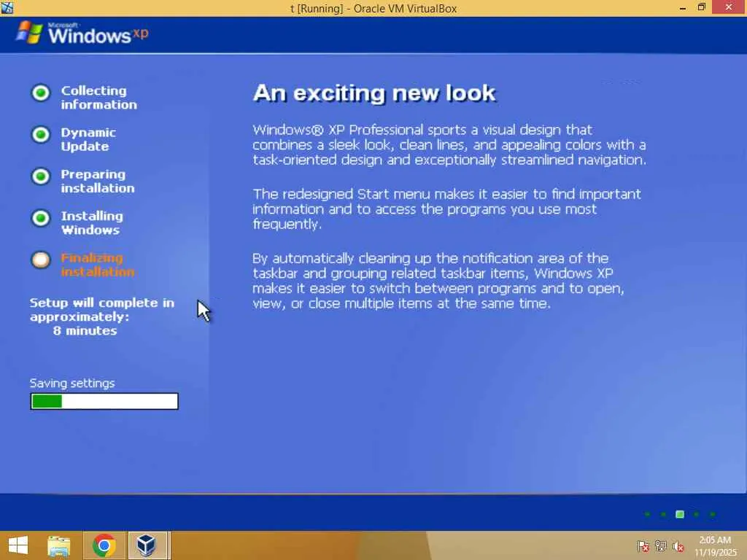This screenshot has height=560, width=747.
Task: Minimize the VirtualBox window
Action: point(683,7)
